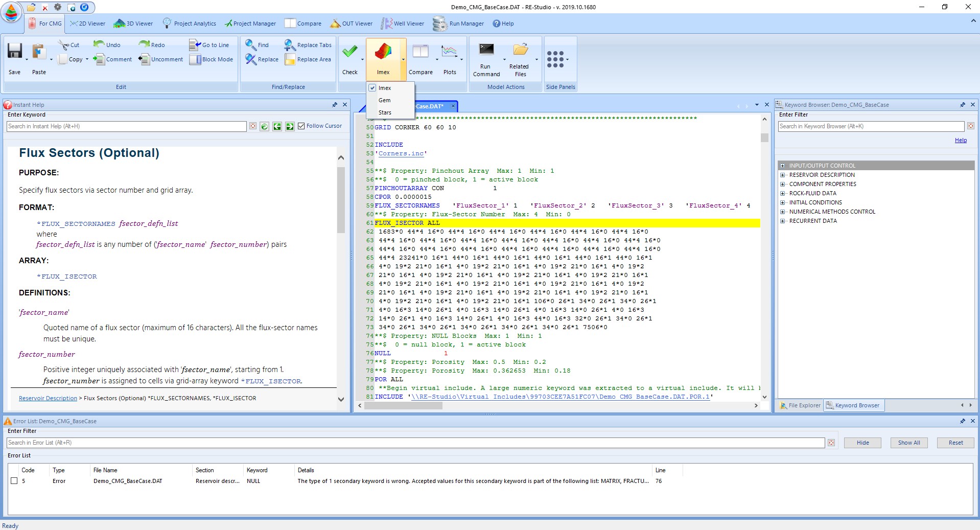Click the Go to Line icon

pos(195,45)
